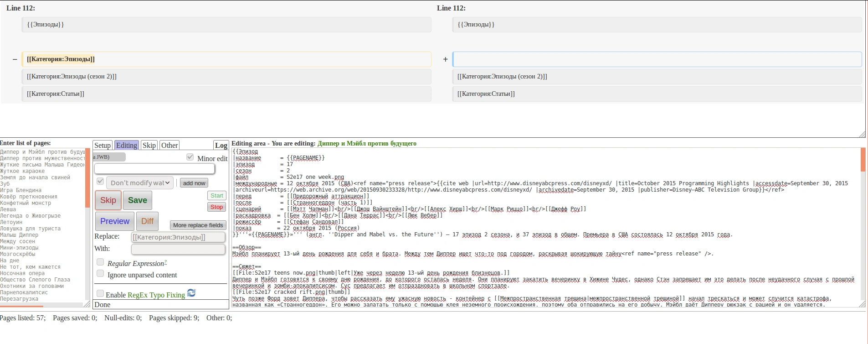Open the edited page title link in green
The width and height of the screenshot is (868, 344).
pos(367,143)
